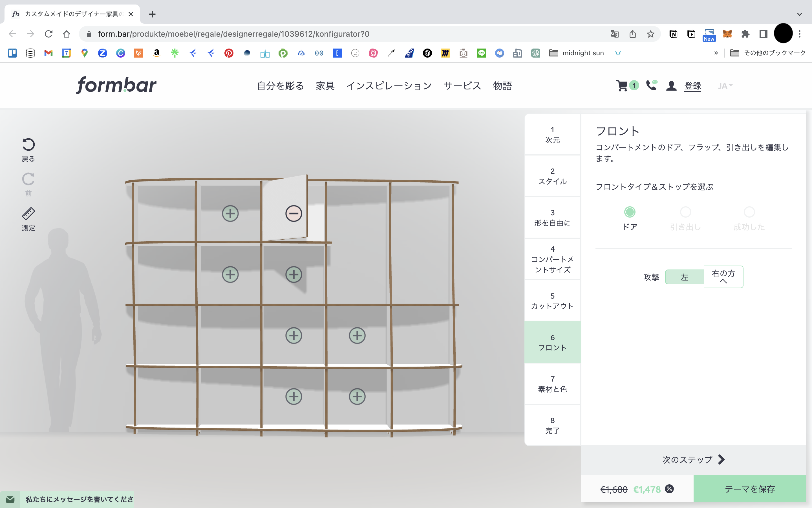Viewport: 812px width, 508px height.
Task: Add front to third-row third compartment plus
Action: (294, 335)
